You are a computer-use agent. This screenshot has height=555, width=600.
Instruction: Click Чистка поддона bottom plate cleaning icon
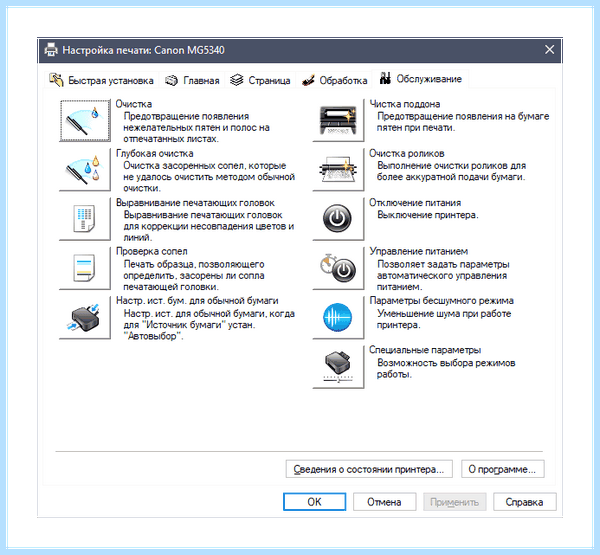[x=338, y=121]
